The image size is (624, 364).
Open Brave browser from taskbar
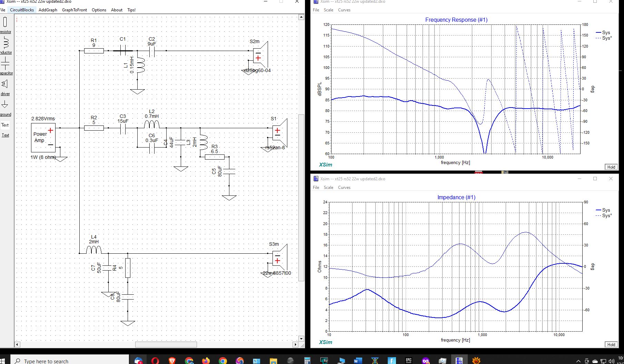[172, 361]
